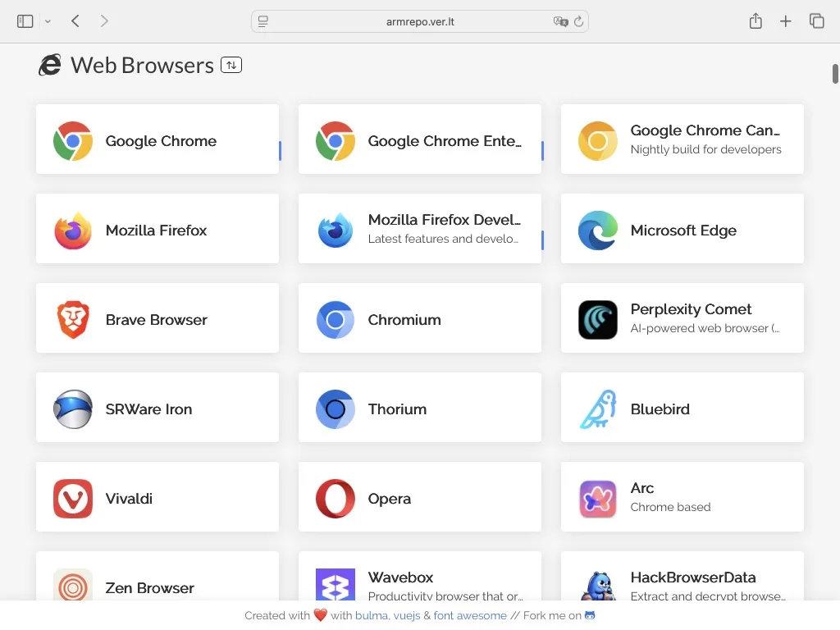Click the SRWare Iron title text
840x630 pixels.
[x=148, y=409]
